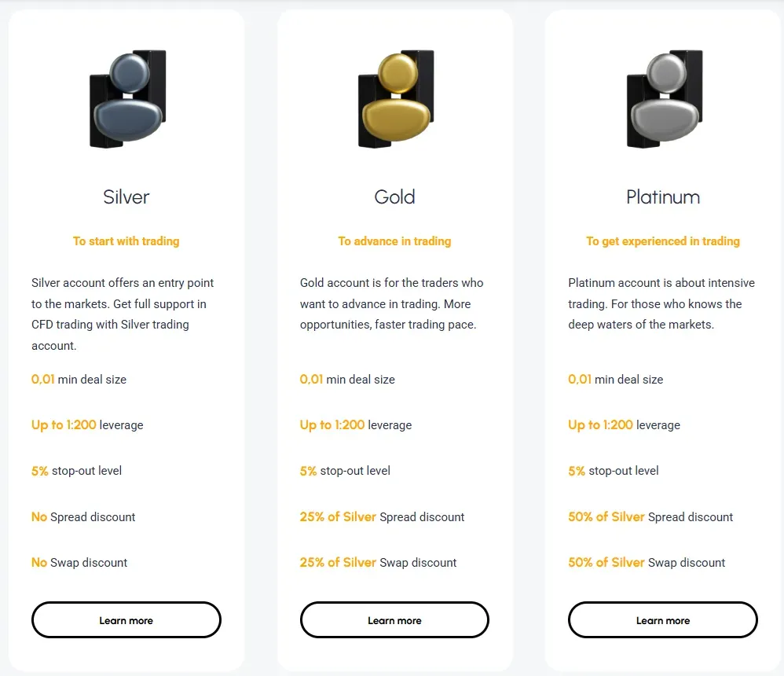784x676 pixels.
Task: Click Silver's 'Up to 1:200 leverage' text
Action: click(x=87, y=425)
